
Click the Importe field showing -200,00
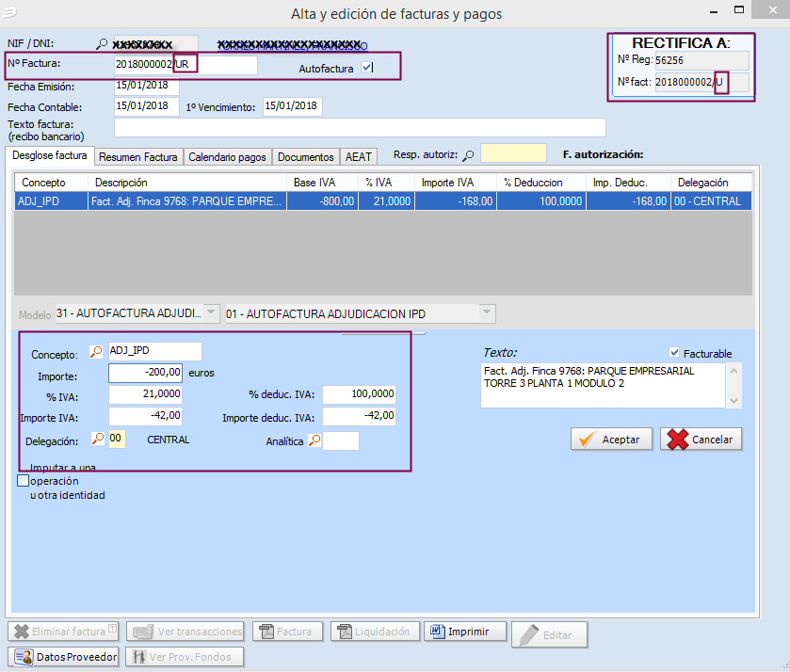click(145, 373)
